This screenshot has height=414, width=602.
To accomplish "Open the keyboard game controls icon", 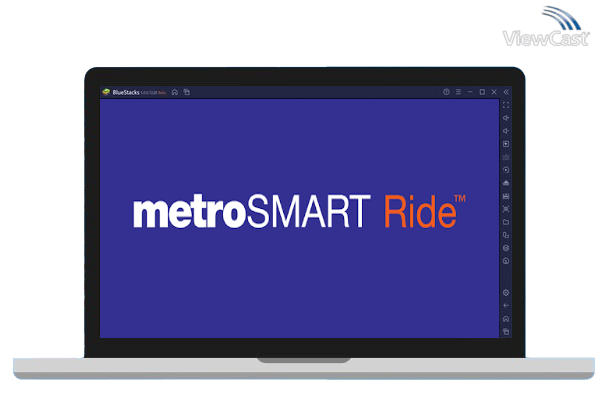I will coord(506,157).
